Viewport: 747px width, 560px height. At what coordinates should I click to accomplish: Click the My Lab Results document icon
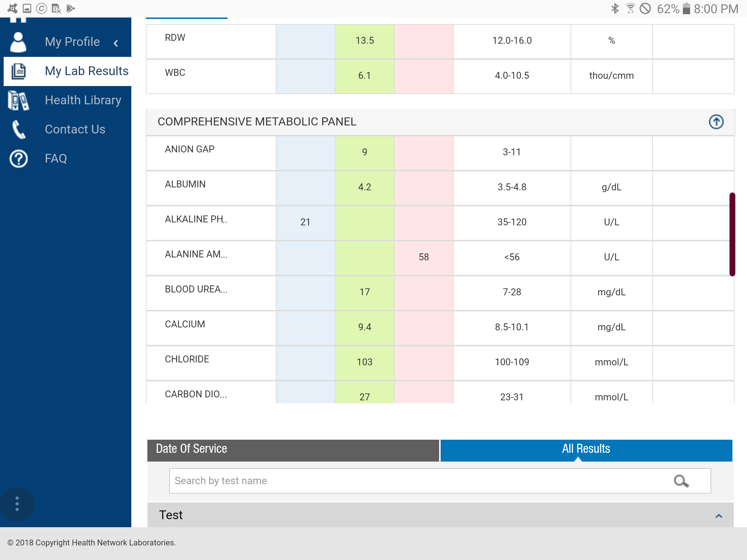click(x=18, y=71)
